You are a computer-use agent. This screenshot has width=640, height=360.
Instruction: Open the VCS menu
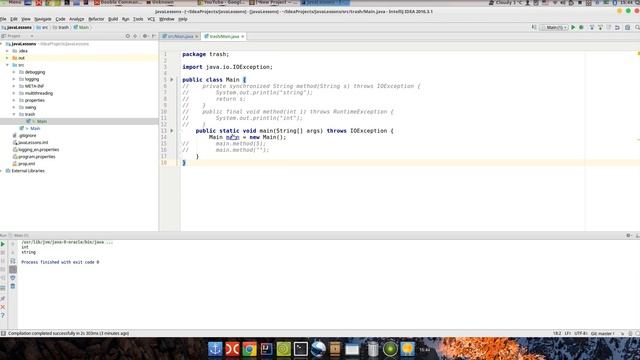click(x=151, y=19)
